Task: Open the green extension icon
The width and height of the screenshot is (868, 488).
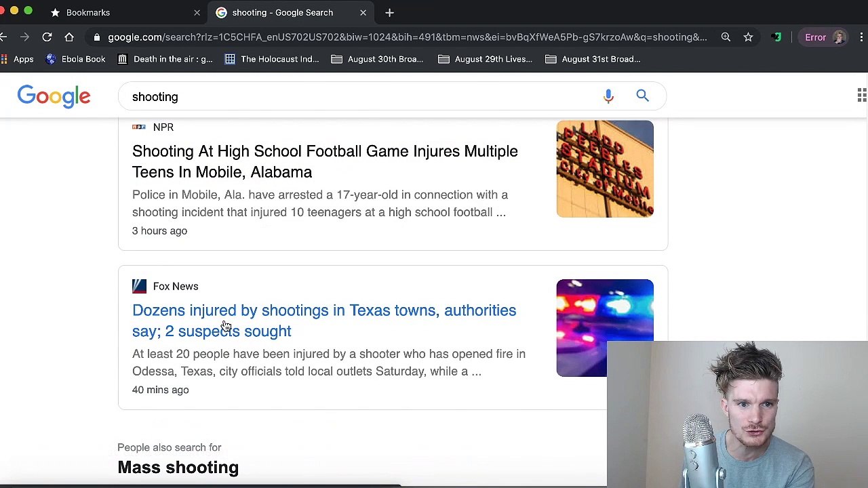Action: [x=776, y=37]
